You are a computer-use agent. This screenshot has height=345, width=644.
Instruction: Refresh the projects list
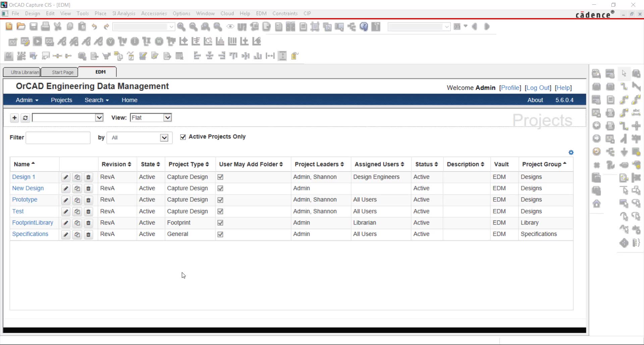coord(25,118)
